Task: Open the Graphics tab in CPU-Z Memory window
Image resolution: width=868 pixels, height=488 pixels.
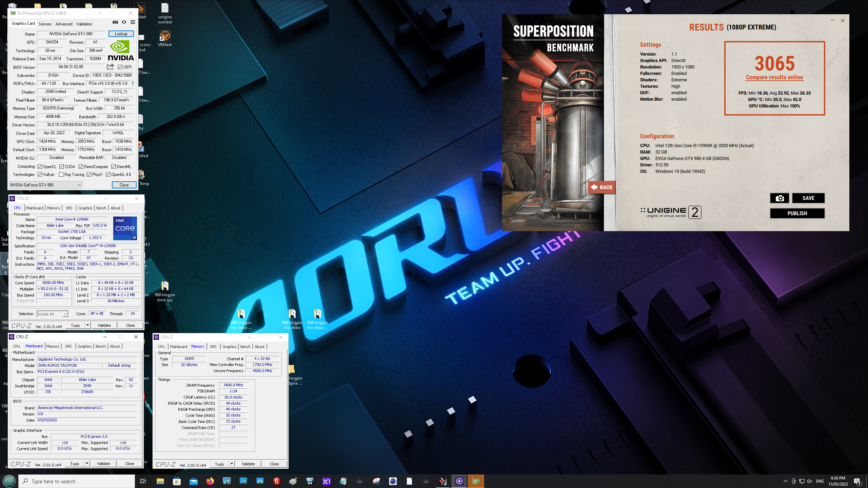Action: tap(230, 347)
